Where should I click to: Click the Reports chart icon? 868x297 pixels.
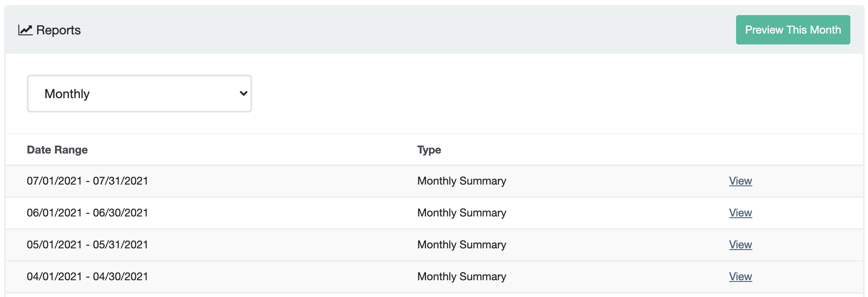point(25,30)
